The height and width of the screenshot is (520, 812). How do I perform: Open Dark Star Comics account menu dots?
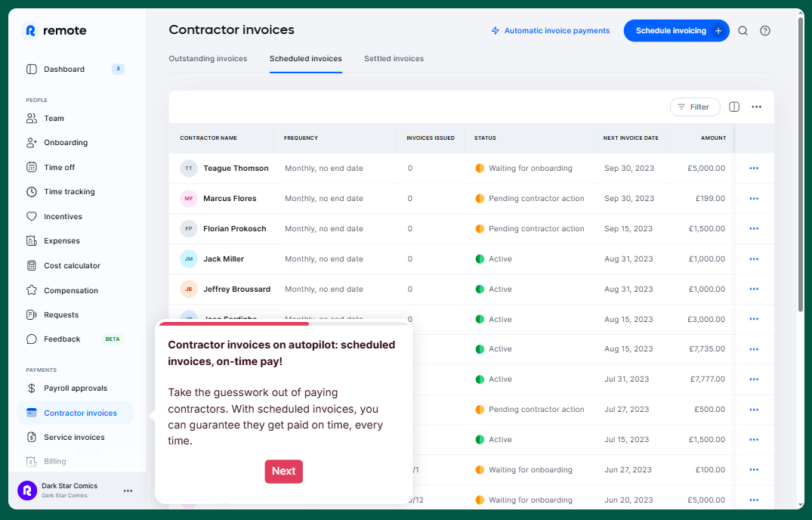pos(128,491)
